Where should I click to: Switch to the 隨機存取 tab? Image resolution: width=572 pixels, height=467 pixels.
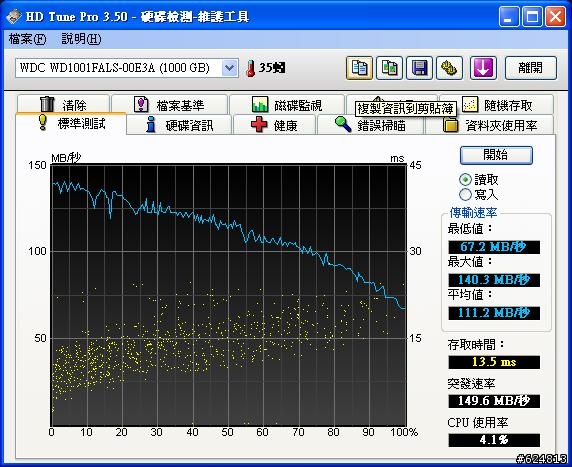pyautogui.click(x=497, y=104)
